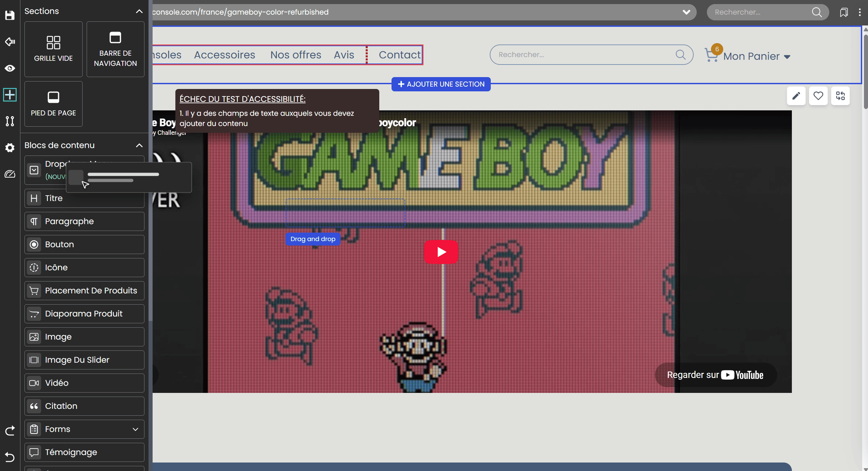Choose the Barre de Navigation section
The width and height of the screenshot is (868, 471).
[116, 49]
